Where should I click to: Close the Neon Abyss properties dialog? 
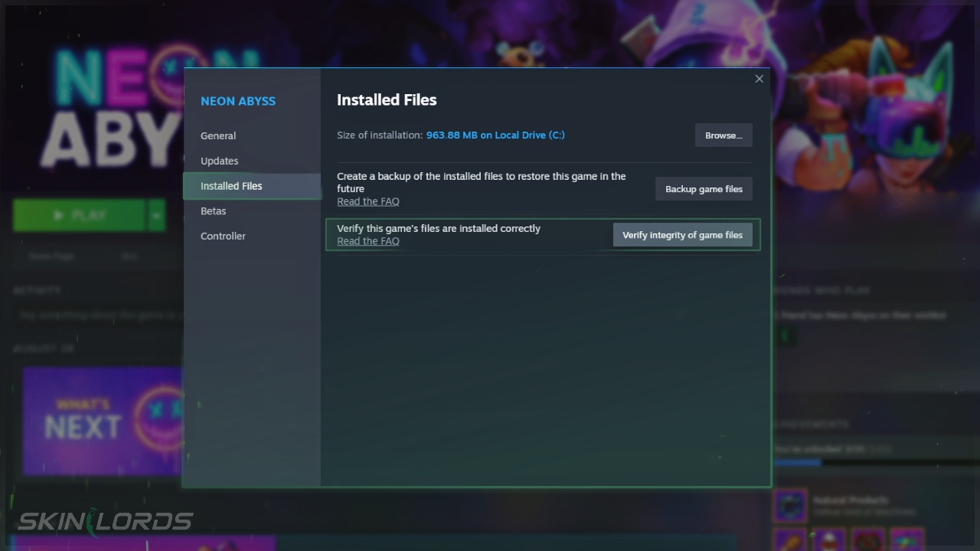coord(759,79)
